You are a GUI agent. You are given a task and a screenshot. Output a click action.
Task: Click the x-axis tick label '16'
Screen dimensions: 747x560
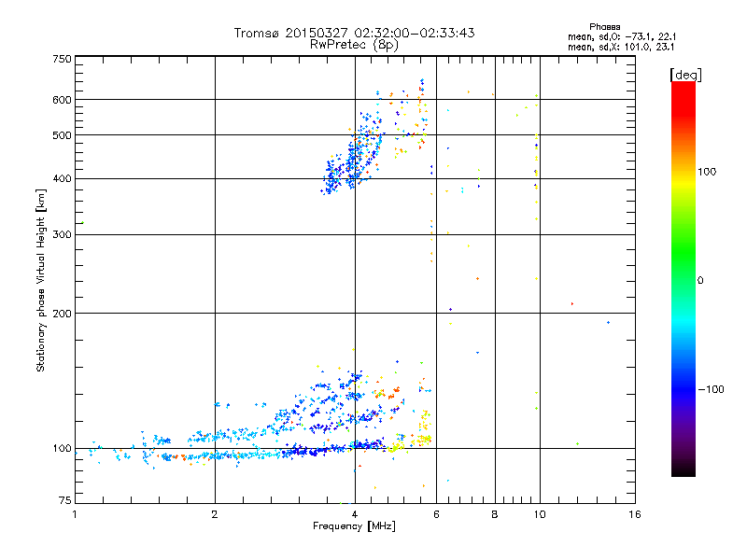tap(635, 514)
